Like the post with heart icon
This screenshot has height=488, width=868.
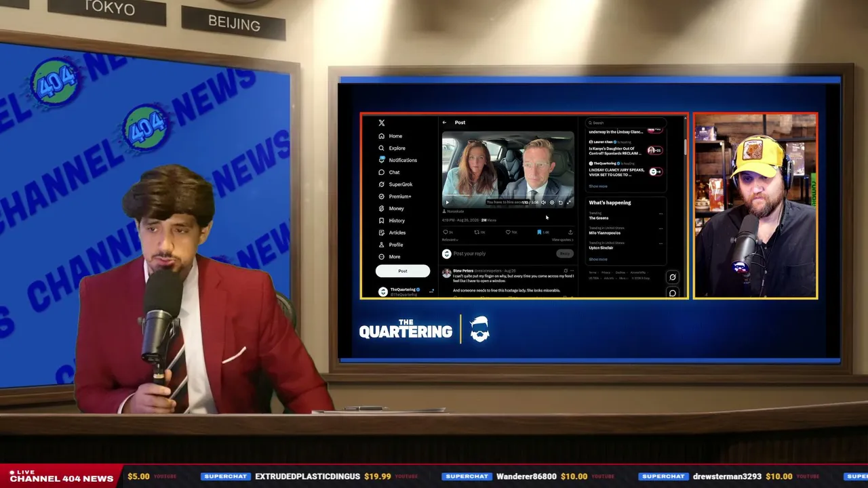pos(509,232)
